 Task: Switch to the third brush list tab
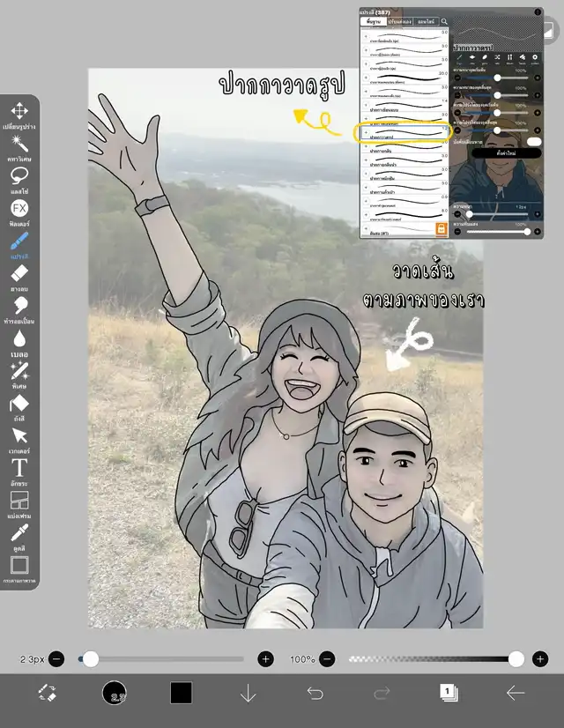(425, 21)
